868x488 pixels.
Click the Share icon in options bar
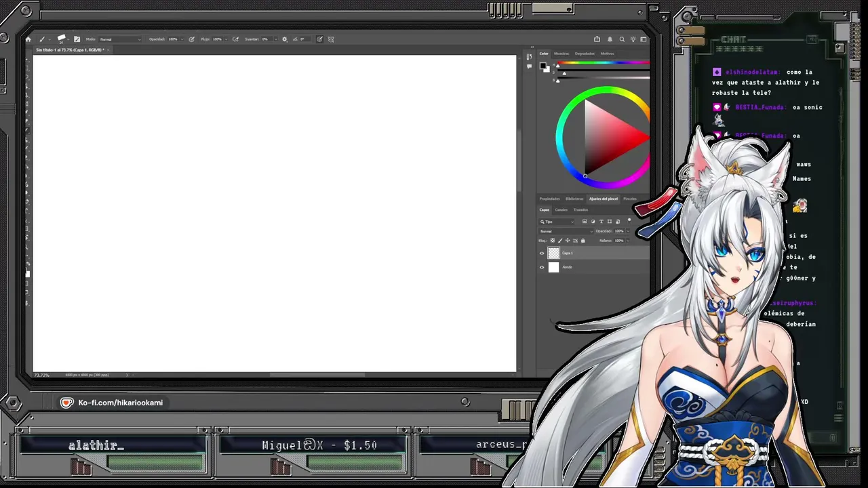[597, 39]
